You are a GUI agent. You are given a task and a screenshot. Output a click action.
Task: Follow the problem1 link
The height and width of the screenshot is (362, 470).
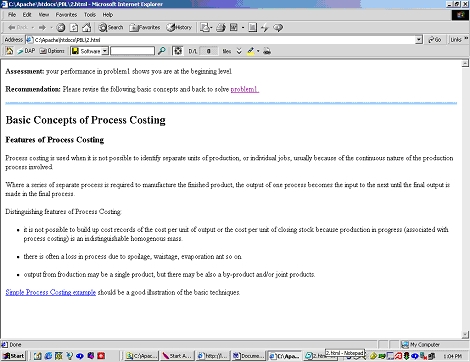245,89
